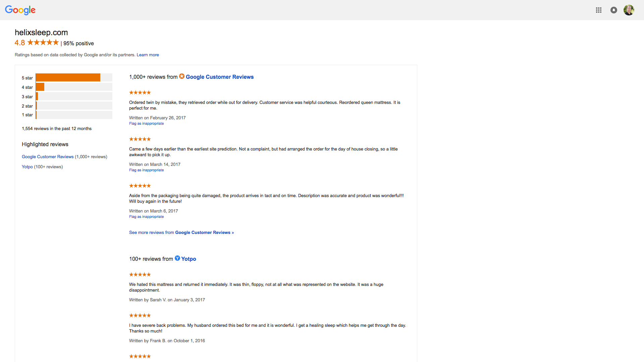Click the Google logo
The image size is (644, 362).
(20, 10)
